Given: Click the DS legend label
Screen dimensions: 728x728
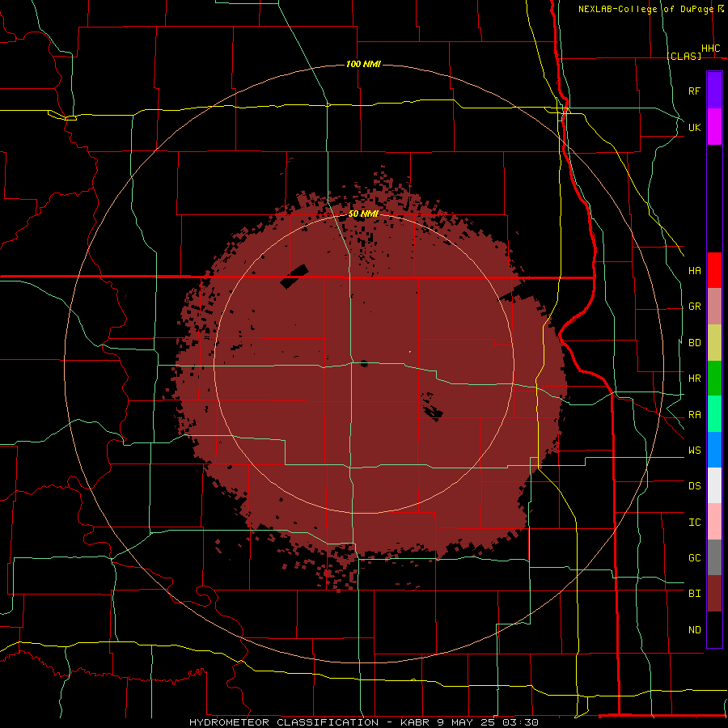Looking at the screenshot, I should (694, 486).
